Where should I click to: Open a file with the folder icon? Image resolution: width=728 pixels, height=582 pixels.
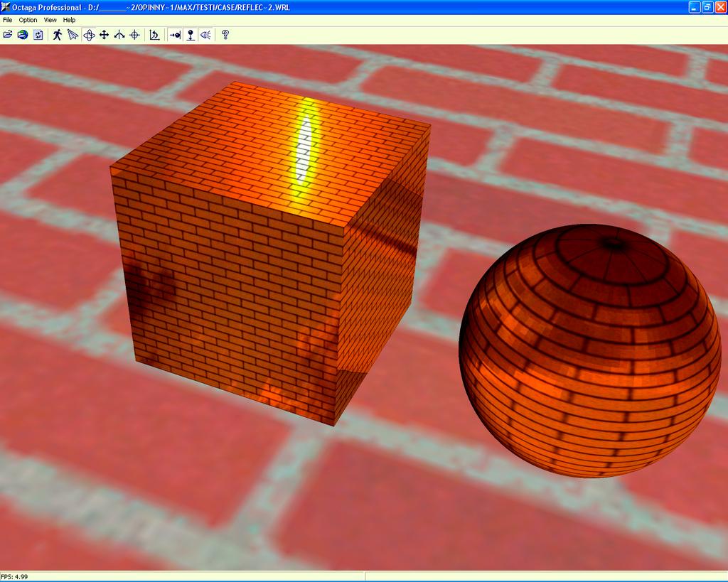pos(8,35)
